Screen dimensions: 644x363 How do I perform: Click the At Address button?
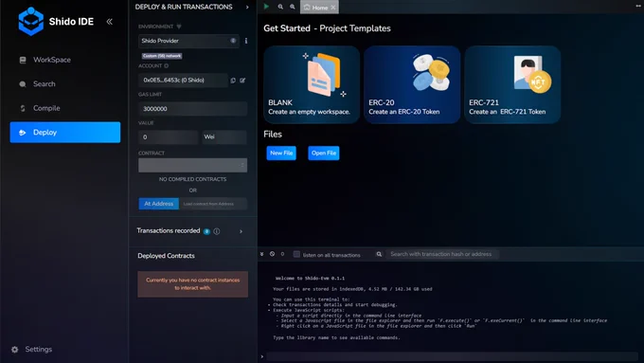tap(158, 204)
